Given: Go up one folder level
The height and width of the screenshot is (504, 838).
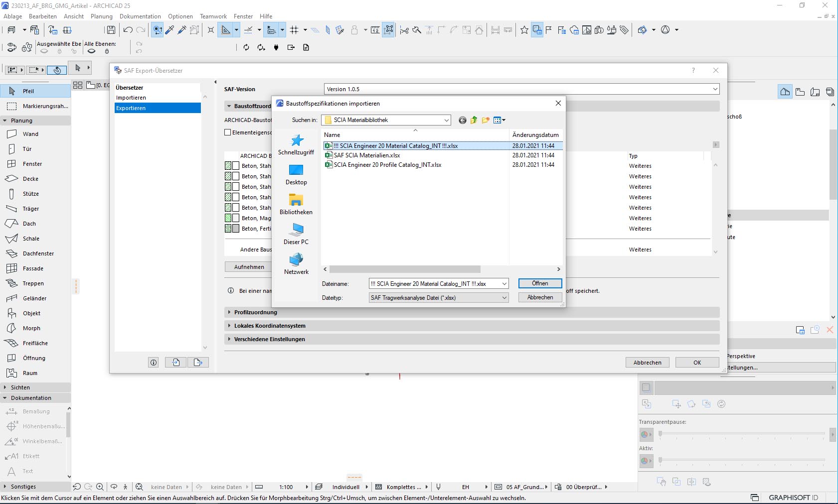Looking at the screenshot, I should point(474,120).
